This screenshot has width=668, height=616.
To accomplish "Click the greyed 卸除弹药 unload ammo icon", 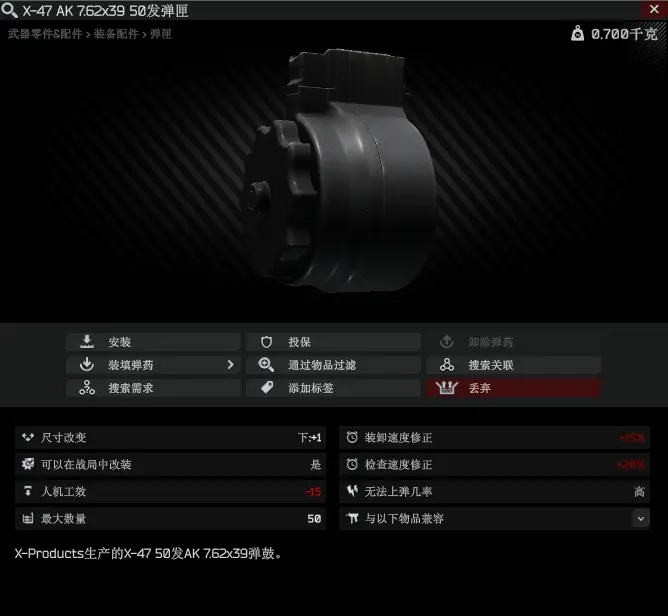I will [x=446, y=342].
